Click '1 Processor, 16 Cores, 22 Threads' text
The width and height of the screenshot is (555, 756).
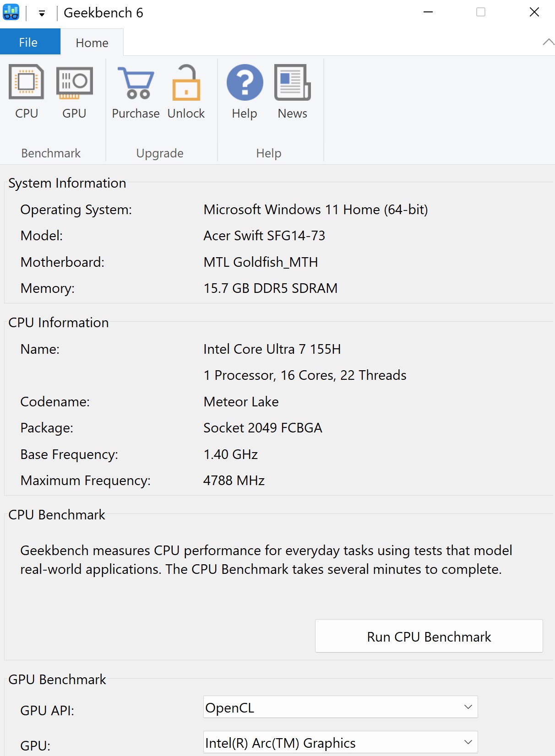pyautogui.click(x=305, y=375)
